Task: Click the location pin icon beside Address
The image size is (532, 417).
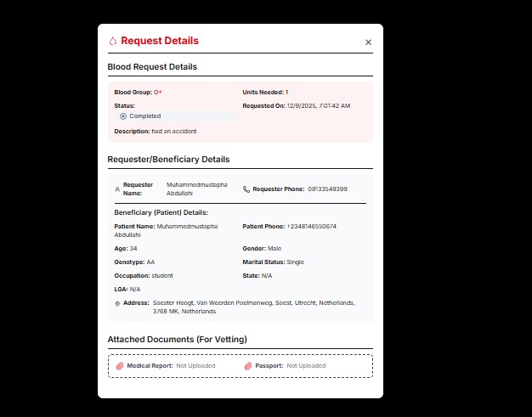Action: pos(117,303)
